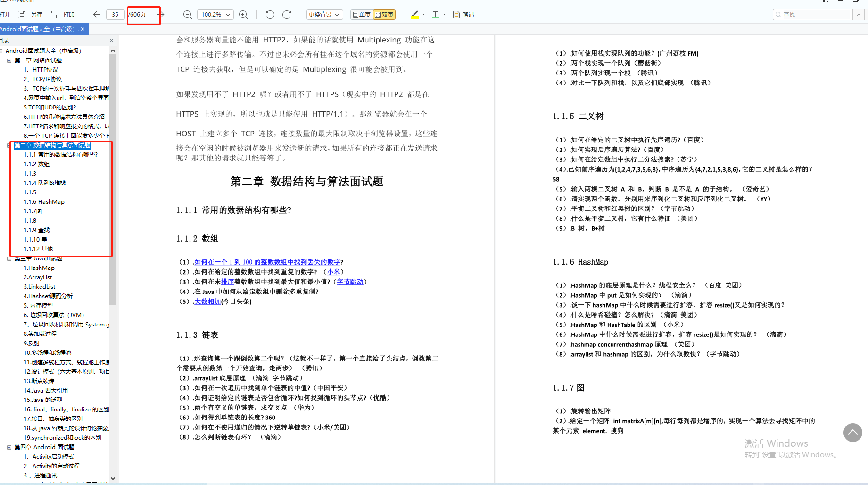
Task: Collapse the 第三章 Java面试题 tree node
Action: [x=9, y=259]
